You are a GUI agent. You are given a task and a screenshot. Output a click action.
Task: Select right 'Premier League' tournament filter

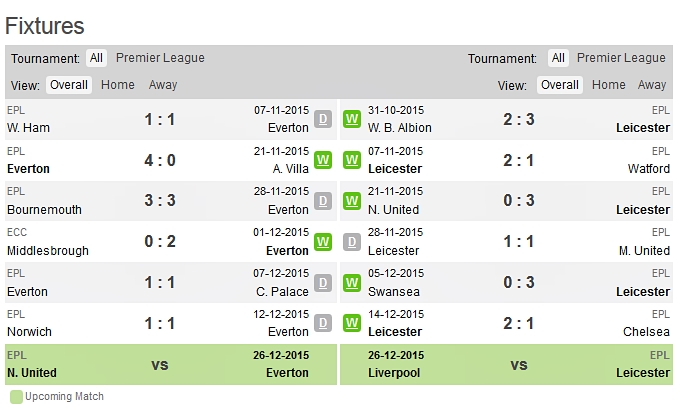621,58
